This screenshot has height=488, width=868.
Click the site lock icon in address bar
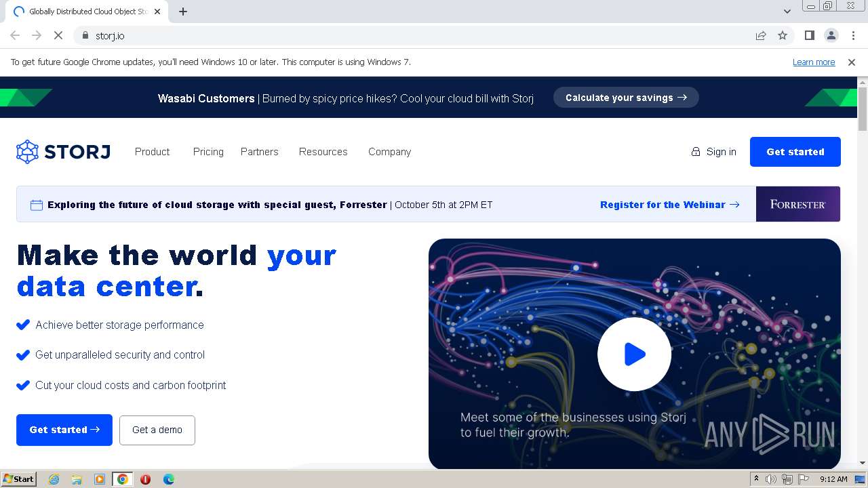pyautogui.click(x=85, y=35)
